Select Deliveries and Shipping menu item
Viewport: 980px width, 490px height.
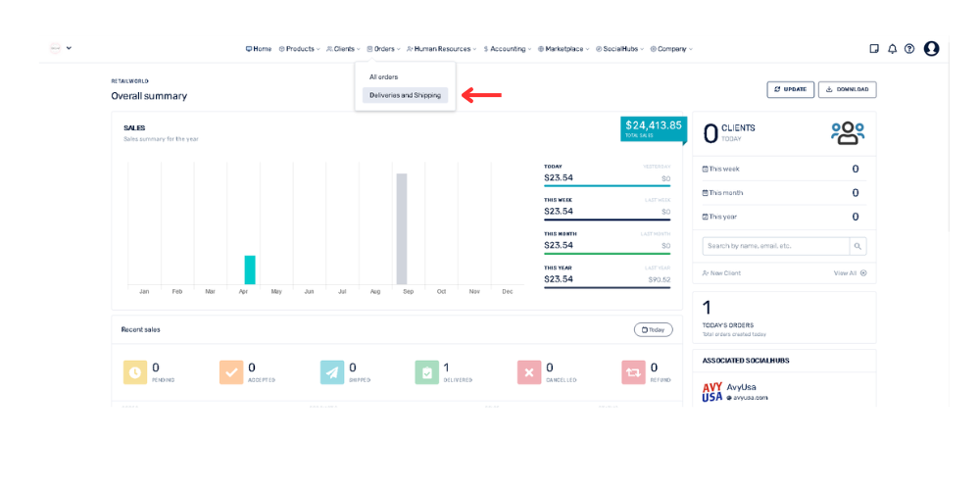click(405, 95)
